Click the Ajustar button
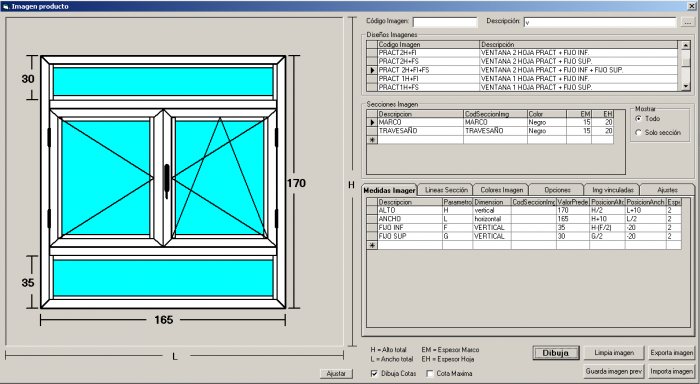The image size is (700, 384). (x=336, y=373)
